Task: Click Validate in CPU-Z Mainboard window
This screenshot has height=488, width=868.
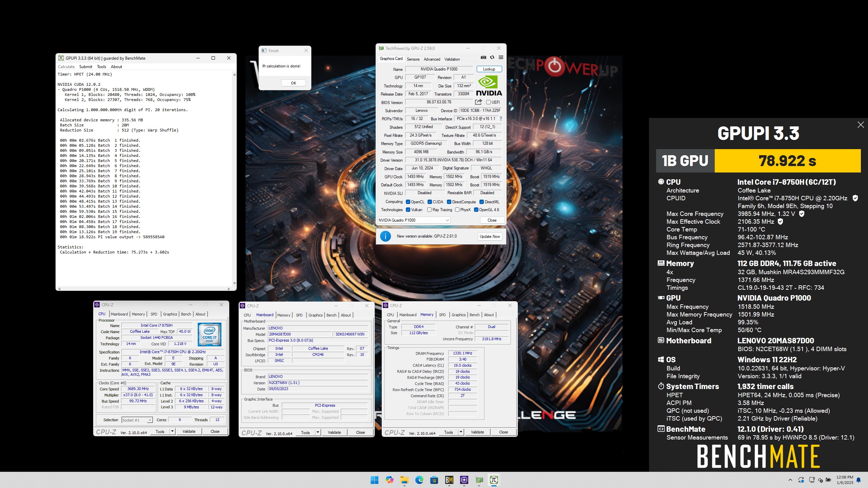Action: pyautogui.click(x=334, y=432)
